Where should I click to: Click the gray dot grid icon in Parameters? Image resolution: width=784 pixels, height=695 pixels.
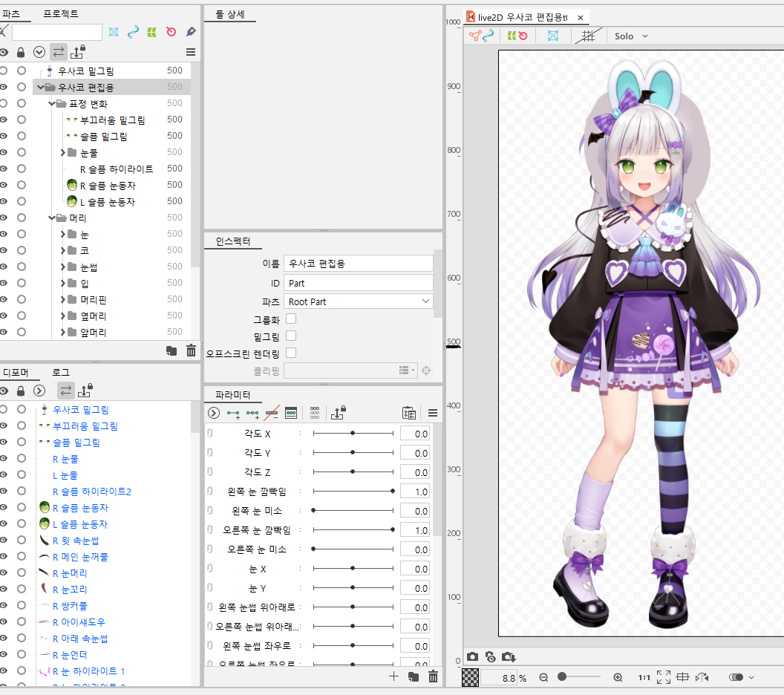[x=315, y=413]
